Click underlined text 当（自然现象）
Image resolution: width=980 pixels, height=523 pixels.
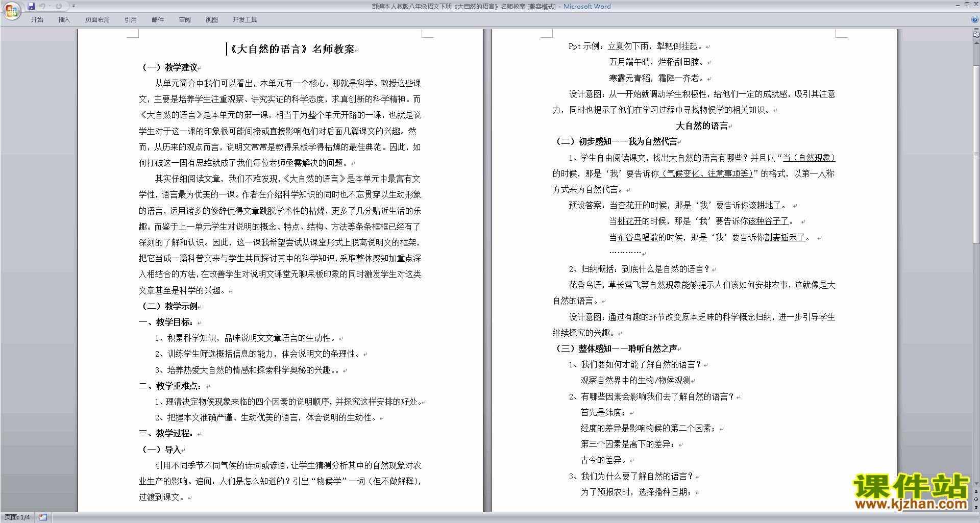click(x=809, y=158)
